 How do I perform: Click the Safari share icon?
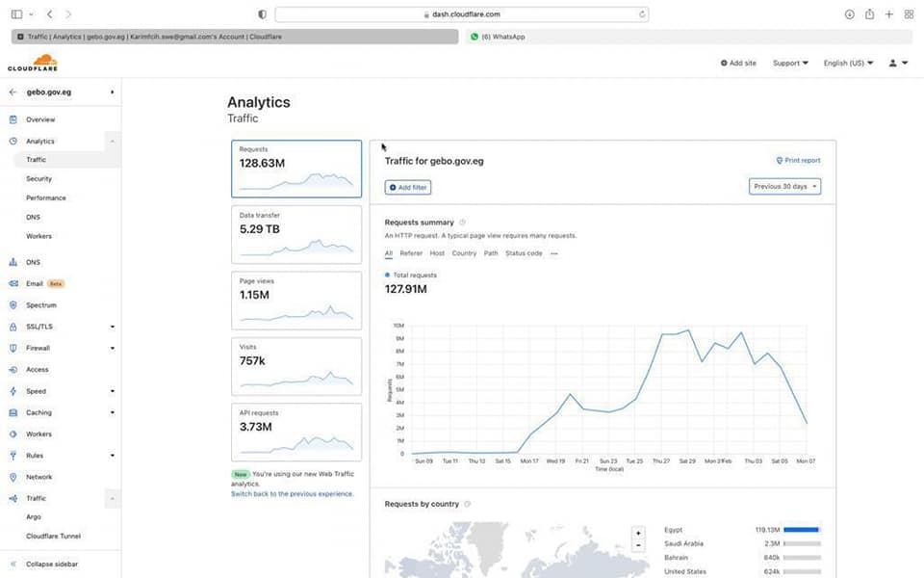(x=869, y=14)
